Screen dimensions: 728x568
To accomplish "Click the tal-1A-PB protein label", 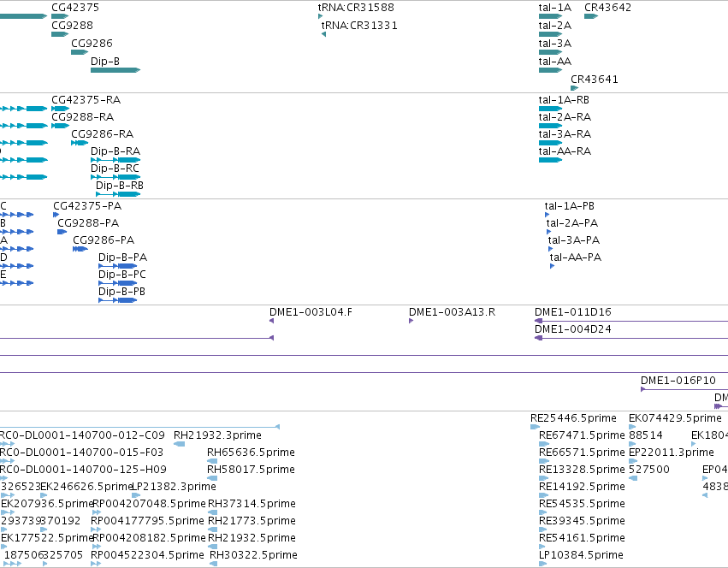I will [x=570, y=206].
